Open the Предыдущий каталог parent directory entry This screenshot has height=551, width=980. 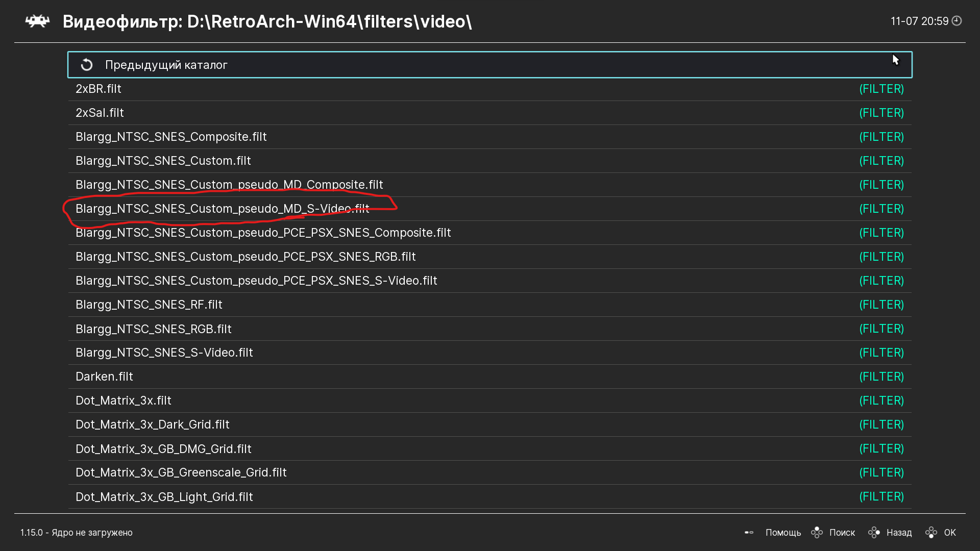(166, 65)
